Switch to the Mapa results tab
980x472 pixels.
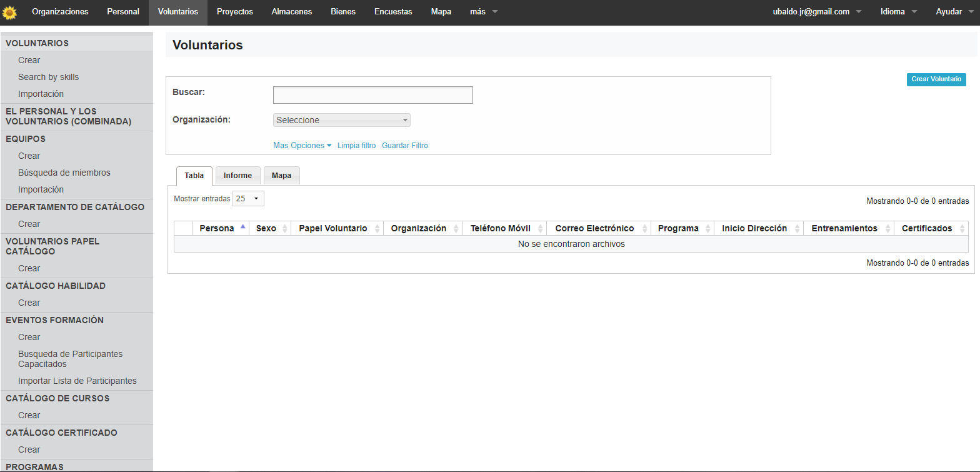[281, 176]
